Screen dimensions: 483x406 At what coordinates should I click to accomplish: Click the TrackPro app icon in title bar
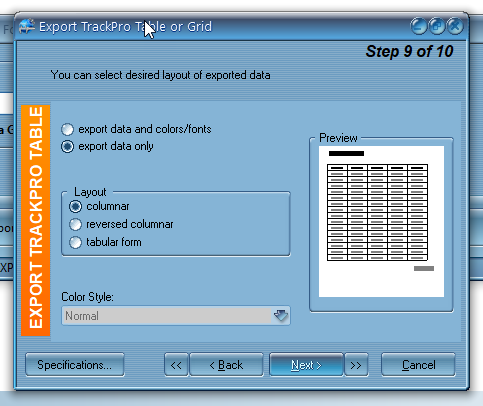point(27,26)
